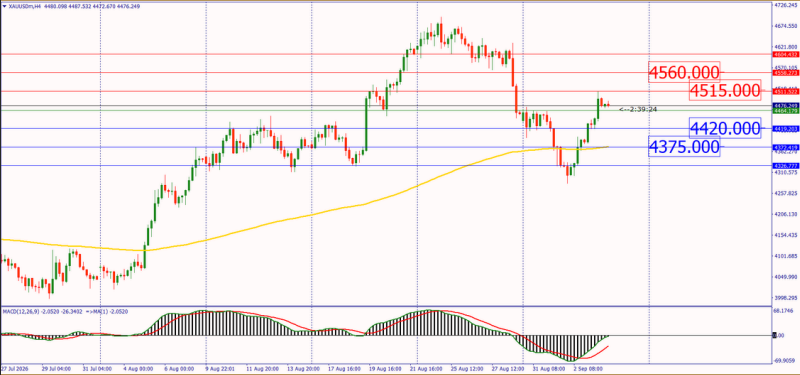Click the red 4558.273 price axis tag

tap(786, 73)
